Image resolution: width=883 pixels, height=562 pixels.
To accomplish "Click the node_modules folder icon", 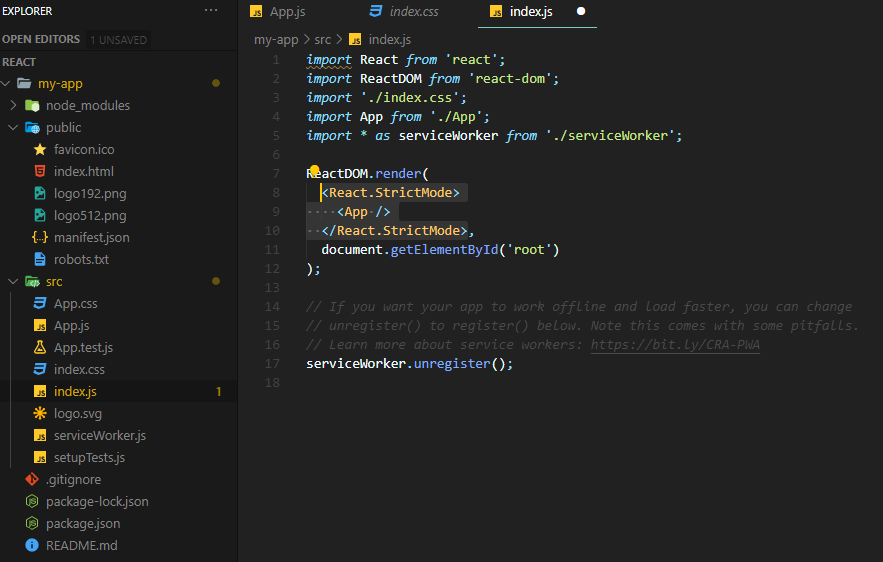I will pos(32,105).
